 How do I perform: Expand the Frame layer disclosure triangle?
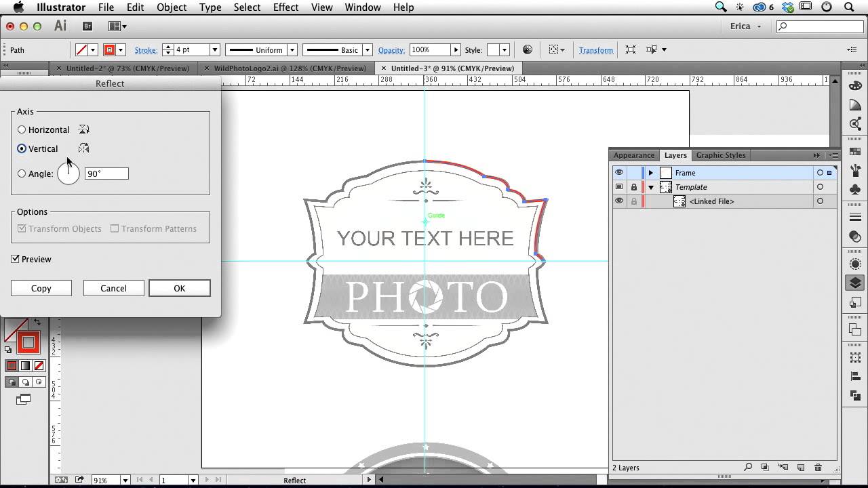click(650, 173)
